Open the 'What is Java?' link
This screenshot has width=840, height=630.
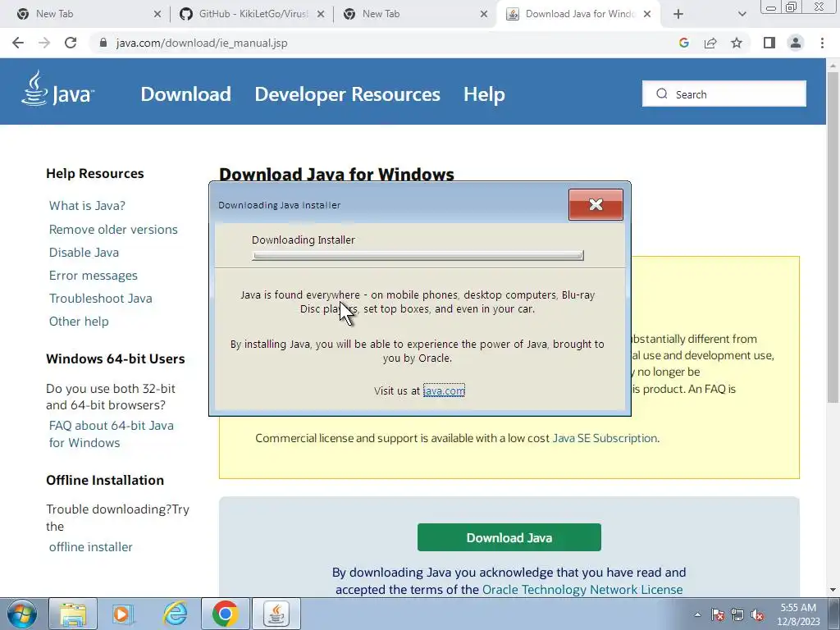[x=87, y=206]
